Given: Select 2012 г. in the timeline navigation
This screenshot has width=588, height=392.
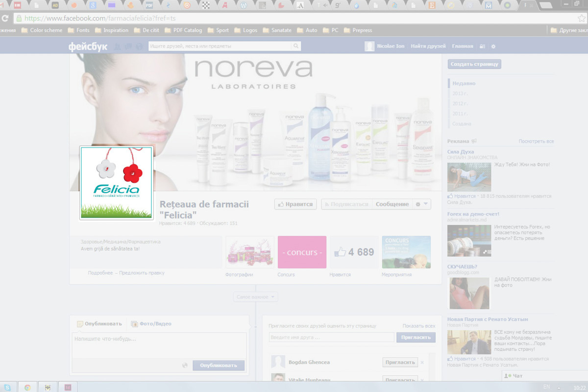Looking at the screenshot, I should click(460, 103).
